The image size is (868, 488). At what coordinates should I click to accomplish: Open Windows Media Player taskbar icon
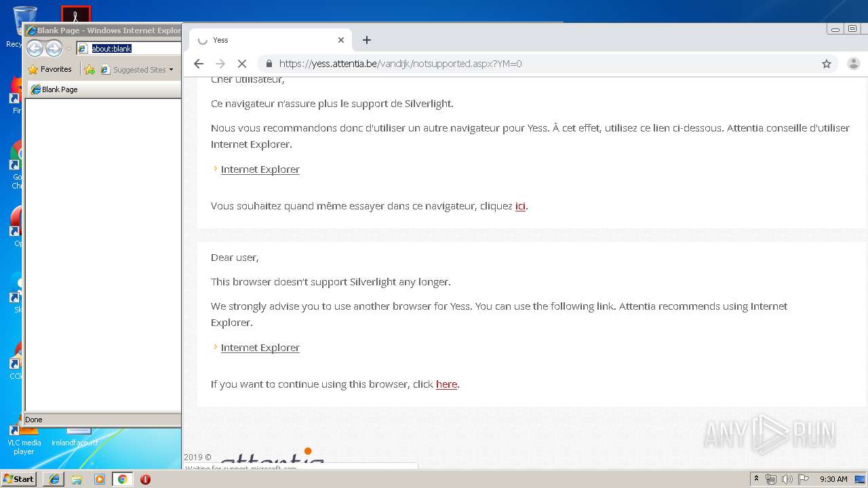(x=100, y=479)
